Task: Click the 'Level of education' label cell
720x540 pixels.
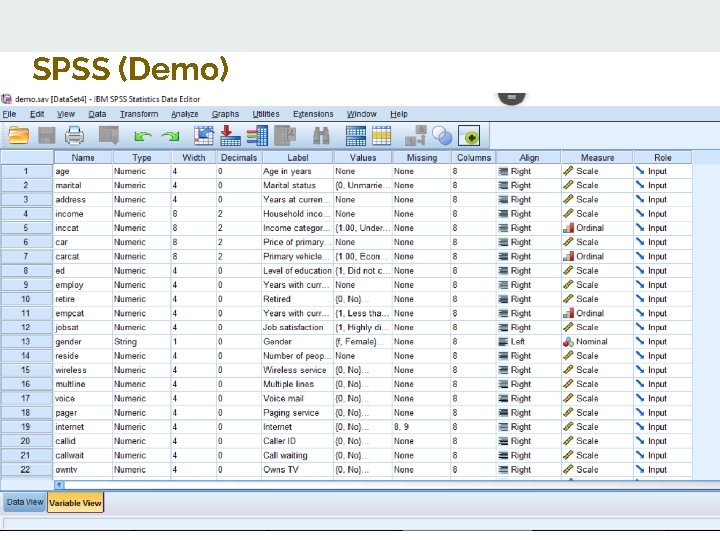Action: pyautogui.click(x=298, y=271)
